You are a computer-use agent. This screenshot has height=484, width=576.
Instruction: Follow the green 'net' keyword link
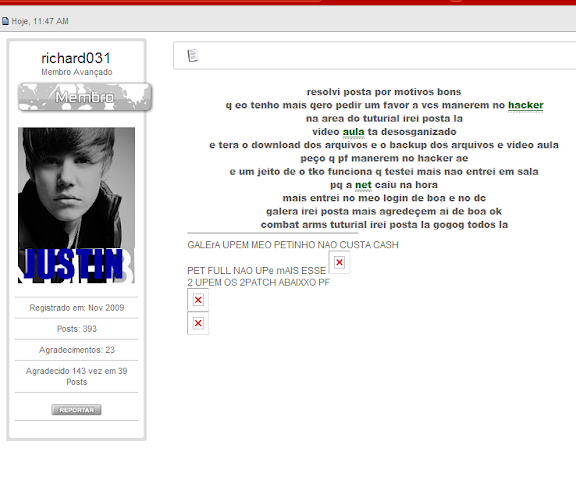coord(363,185)
